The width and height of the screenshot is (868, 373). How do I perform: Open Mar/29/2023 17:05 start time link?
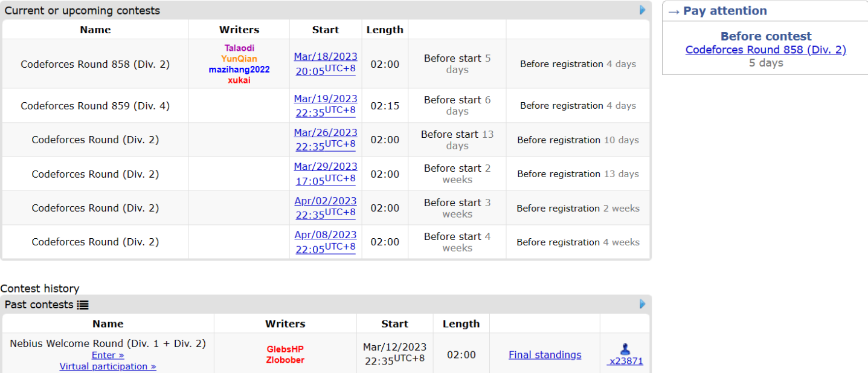[326, 173]
